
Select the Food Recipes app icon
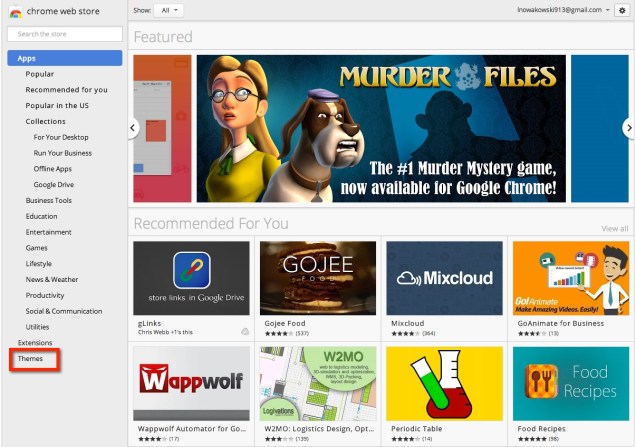point(570,383)
